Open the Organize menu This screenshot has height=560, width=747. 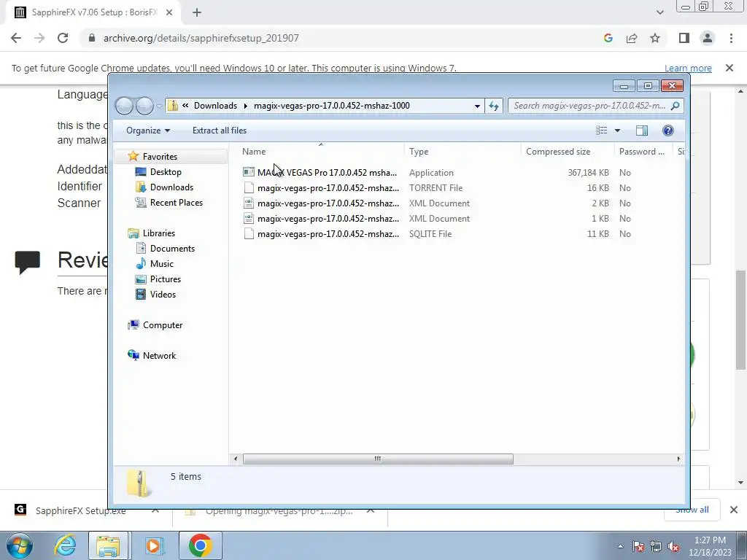(x=147, y=131)
